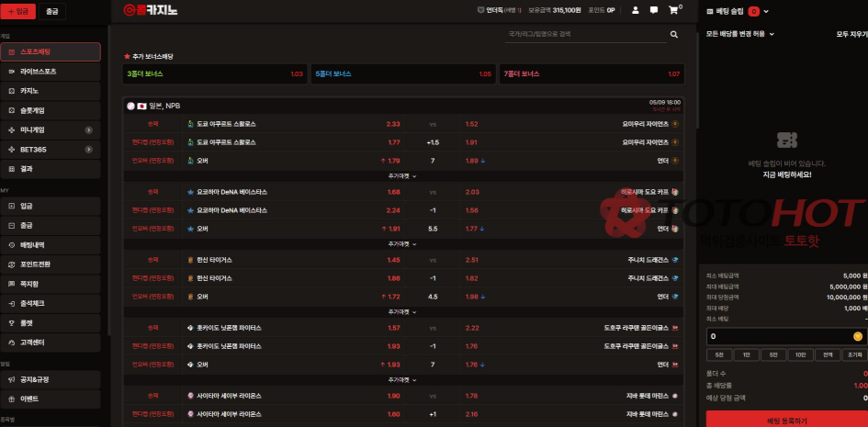Open the shopping cart icon
The width and height of the screenshot is (868, 427).
(673, 10)
